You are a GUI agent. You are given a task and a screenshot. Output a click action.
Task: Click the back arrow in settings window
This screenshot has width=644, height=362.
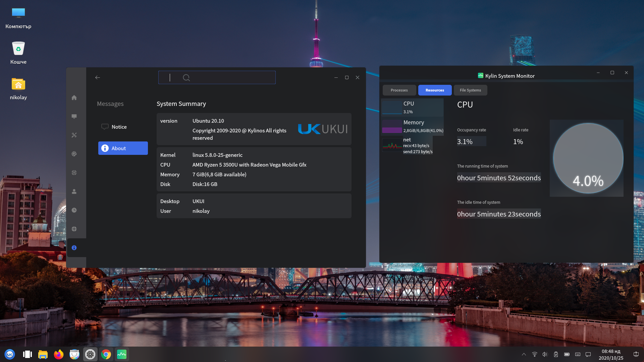98,77
